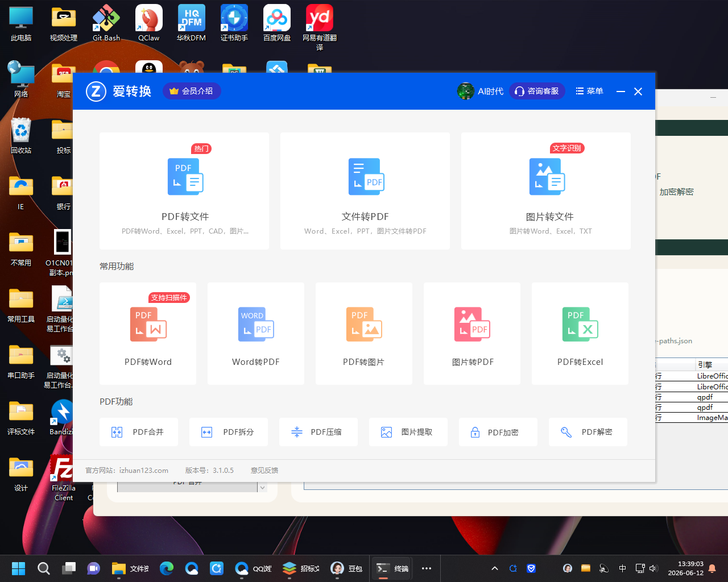The width and height of the screenshot is (728, 582).
Task: Open the 意见反馈 feedback link
Action: (264, 471)
